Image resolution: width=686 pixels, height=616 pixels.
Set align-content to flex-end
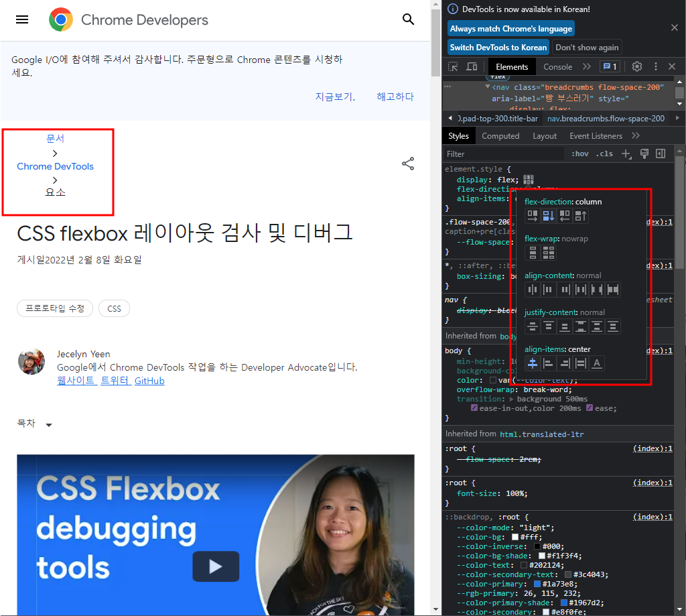pos(564,290)
